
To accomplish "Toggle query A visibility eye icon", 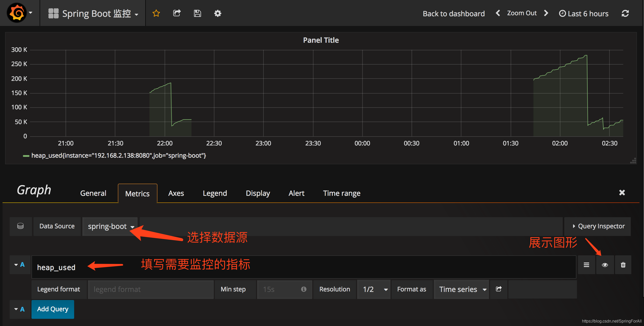I will click(605, 265).
